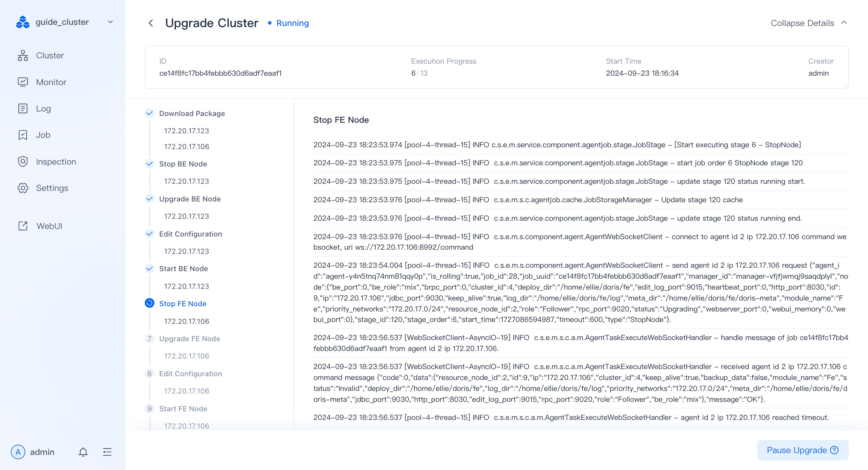Open the WebUI link
The width and height of the screenshot is (868, 470).
(49, 226)
